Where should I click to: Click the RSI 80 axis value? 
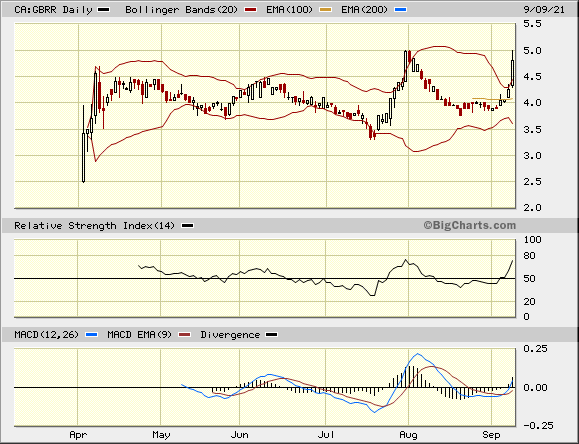click(x=529, y=256)
